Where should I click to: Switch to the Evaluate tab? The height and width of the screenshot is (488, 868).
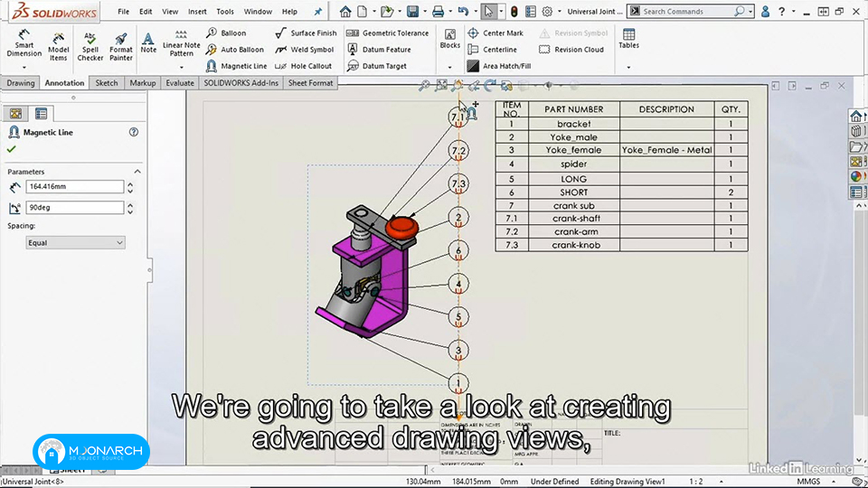180,83
